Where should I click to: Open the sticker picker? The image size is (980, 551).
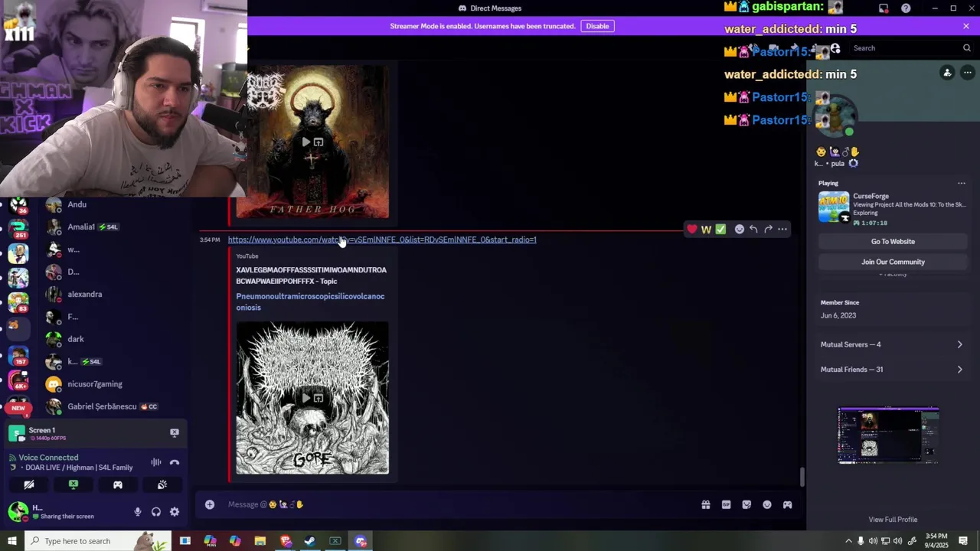(746, 504)
